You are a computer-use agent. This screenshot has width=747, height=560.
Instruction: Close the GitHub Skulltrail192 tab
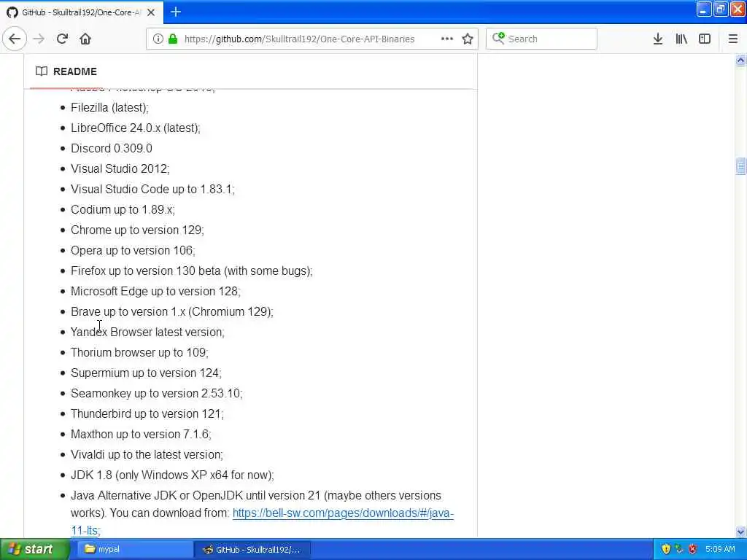click(x=151, y=12)
